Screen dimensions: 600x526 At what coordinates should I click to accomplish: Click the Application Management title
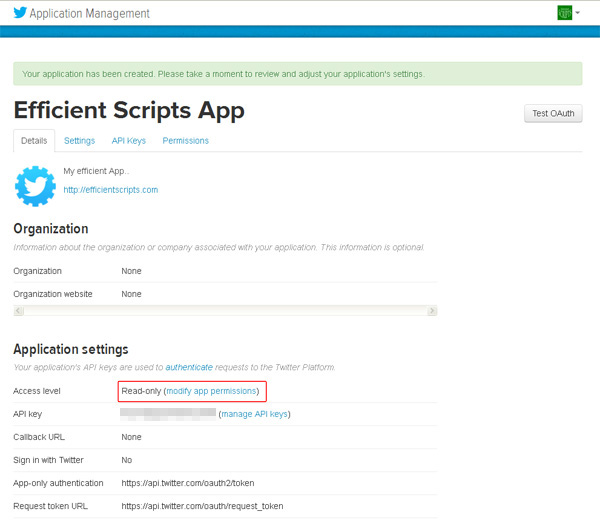tap(90, 13)
